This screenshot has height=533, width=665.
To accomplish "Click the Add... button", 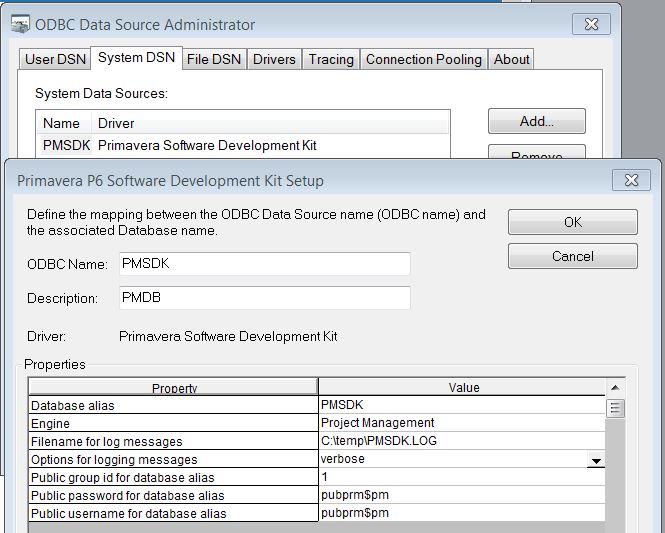I will coord(536,121).
